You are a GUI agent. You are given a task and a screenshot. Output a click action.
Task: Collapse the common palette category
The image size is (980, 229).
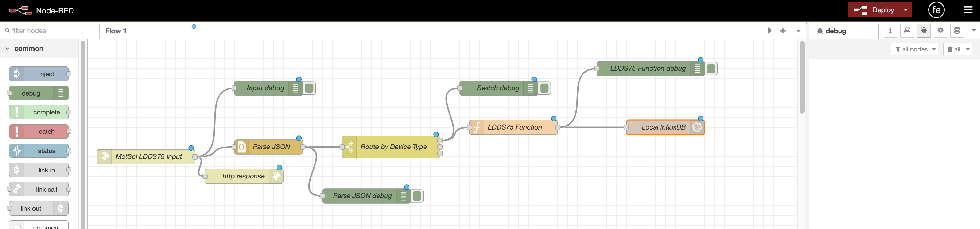(39, 49)
